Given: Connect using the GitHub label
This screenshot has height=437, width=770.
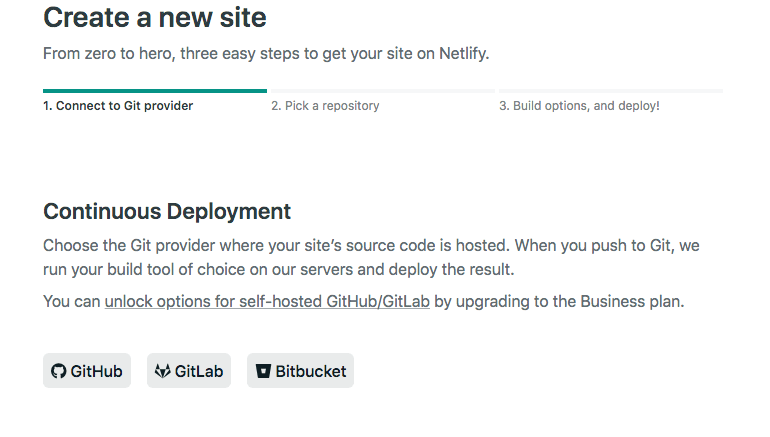Looking at the screenshot, I should coord(96,371).
